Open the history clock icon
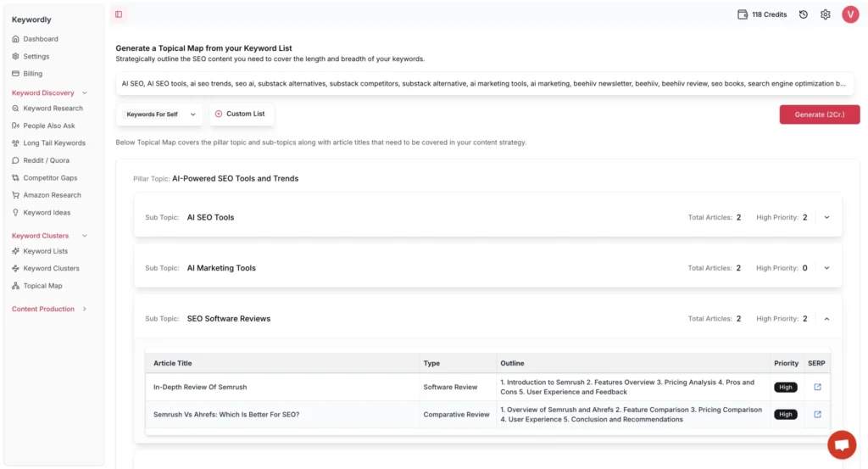 tap(803, 14)
